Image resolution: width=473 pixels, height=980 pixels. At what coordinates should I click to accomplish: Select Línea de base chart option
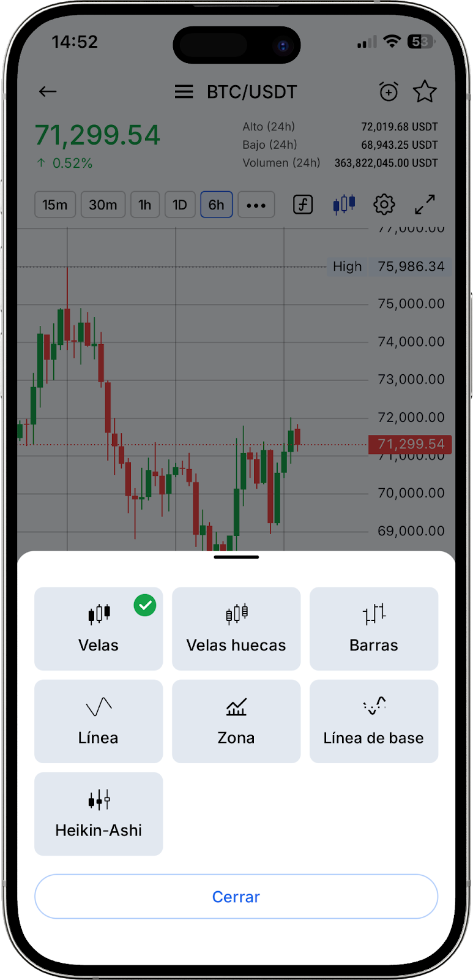point(374,721)
